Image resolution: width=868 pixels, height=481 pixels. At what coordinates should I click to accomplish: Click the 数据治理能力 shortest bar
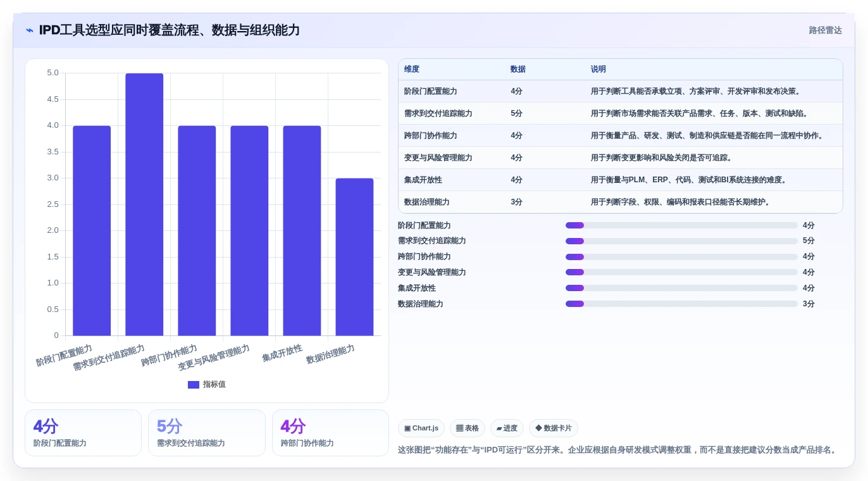tap(354, 257)
